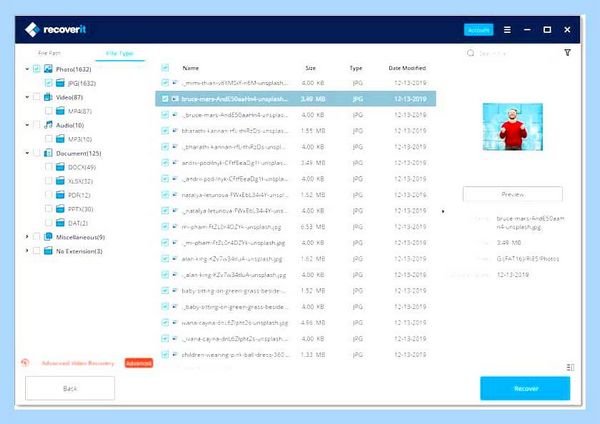Image resolution: width=600 pixels, height=424 pixels.
Task: Click the Audio(10) music note icon
Action: [48, 125]
